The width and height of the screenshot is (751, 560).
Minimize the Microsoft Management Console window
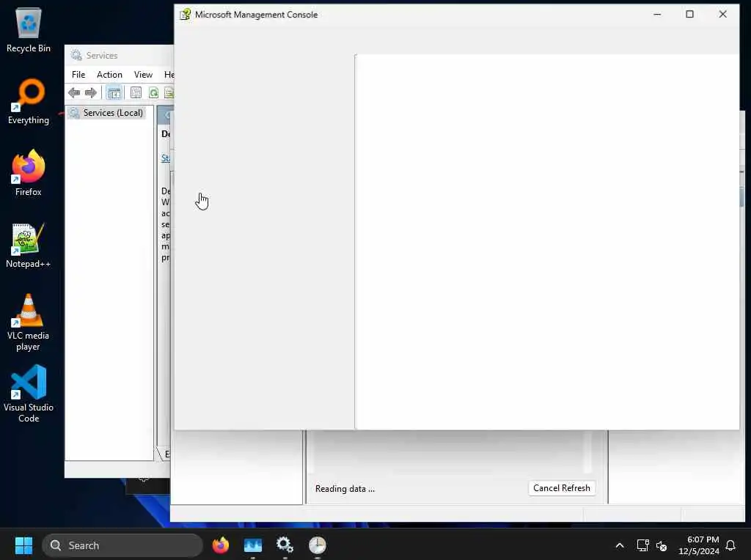pos(657,15)
